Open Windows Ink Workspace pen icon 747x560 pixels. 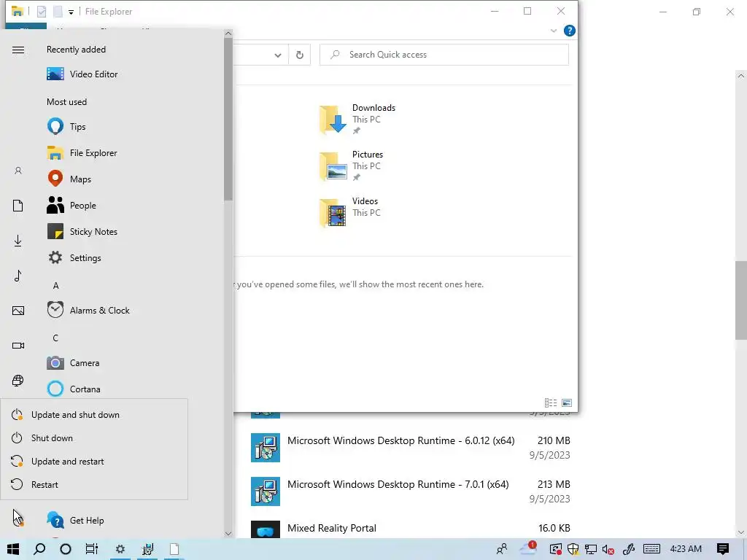(x=629, y=549)
